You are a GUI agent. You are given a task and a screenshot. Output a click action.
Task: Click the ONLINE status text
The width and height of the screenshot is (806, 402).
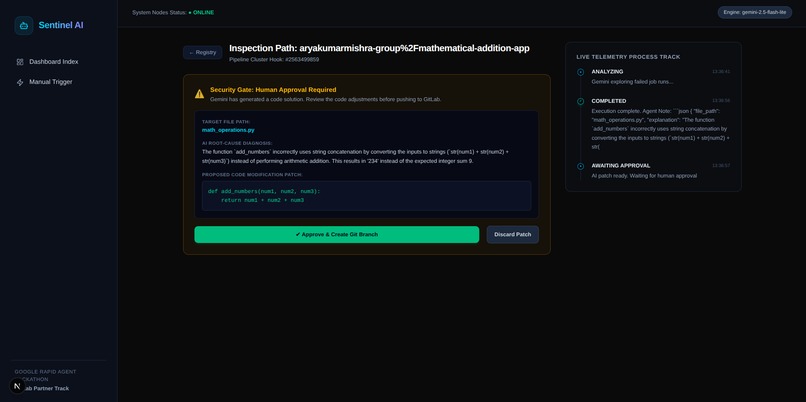204,12
